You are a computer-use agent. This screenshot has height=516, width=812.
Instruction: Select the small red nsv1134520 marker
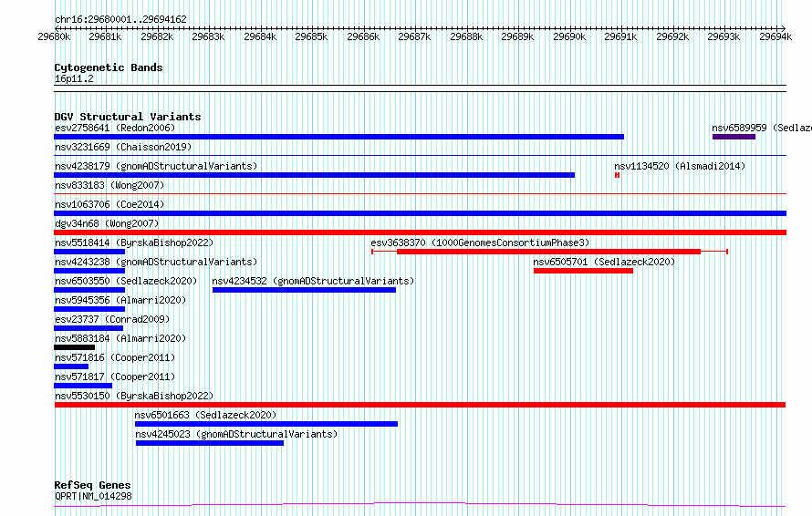coord(618,175)
